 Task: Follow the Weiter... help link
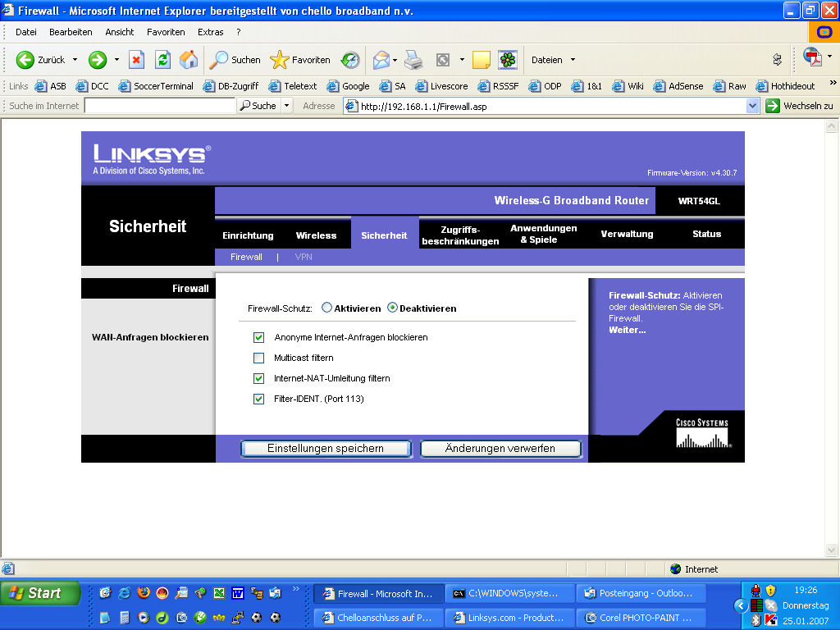point(627,330)
